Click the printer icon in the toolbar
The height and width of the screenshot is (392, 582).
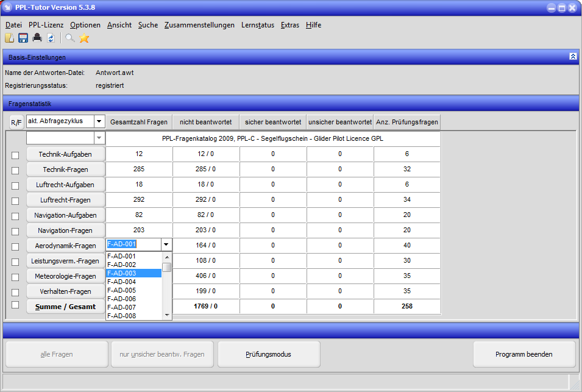37,38
